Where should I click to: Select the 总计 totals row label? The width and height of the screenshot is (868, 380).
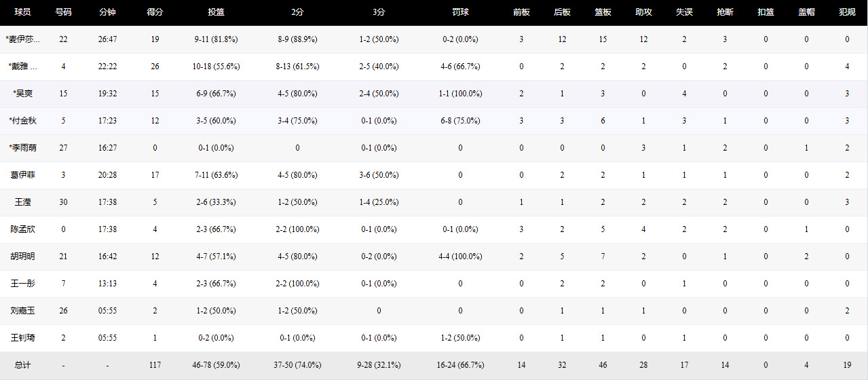tap(23, 365)
